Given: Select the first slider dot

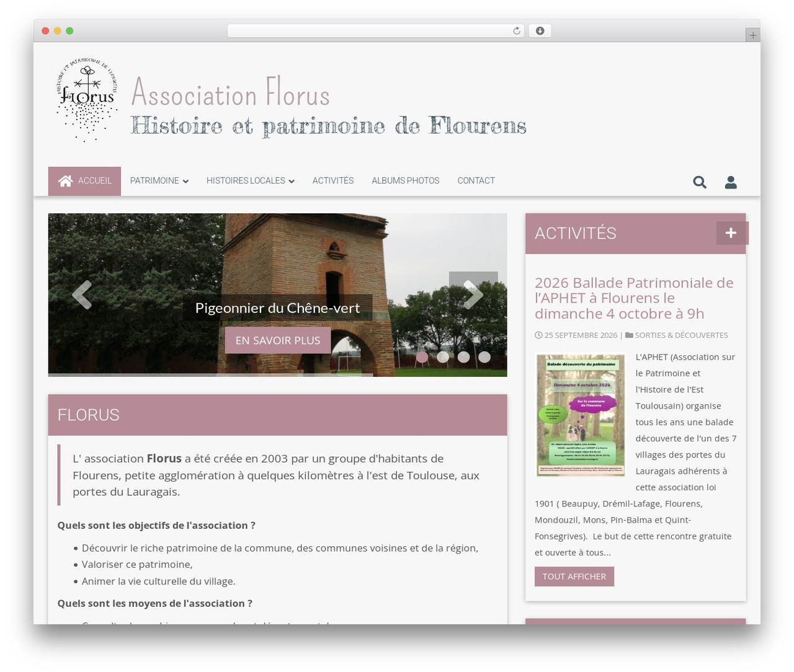Looking at the screenshot, I should [422, 357].
